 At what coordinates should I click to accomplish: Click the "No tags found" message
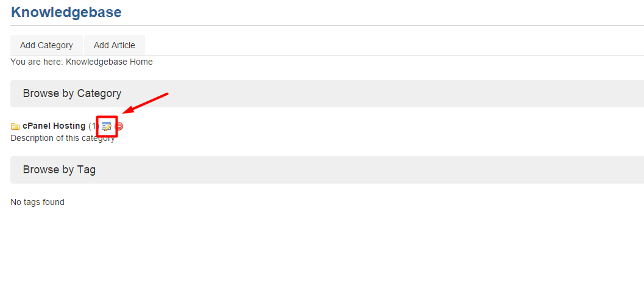(x=37, y=202)
